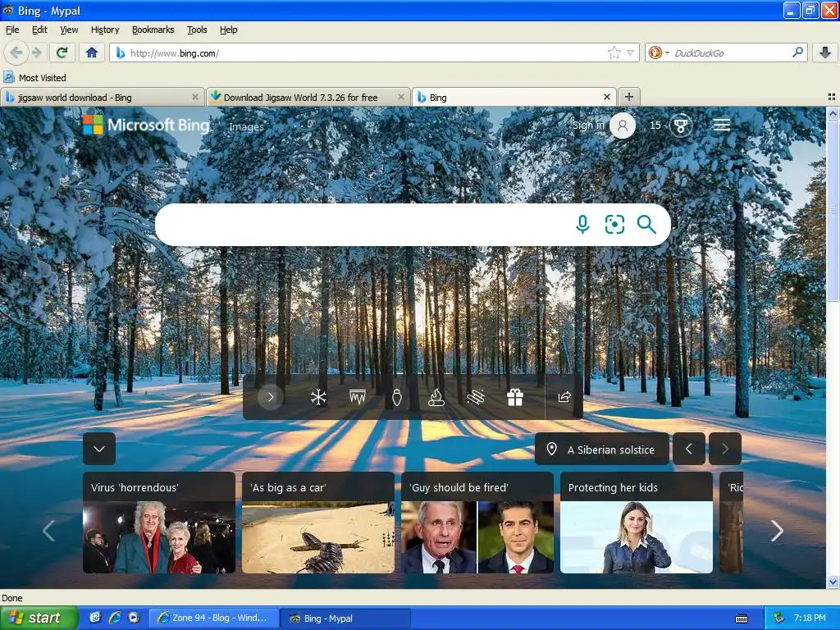Open A Siberian solstice image info
This screenshot has width=840, height=630.
click(x=601, y=449)
